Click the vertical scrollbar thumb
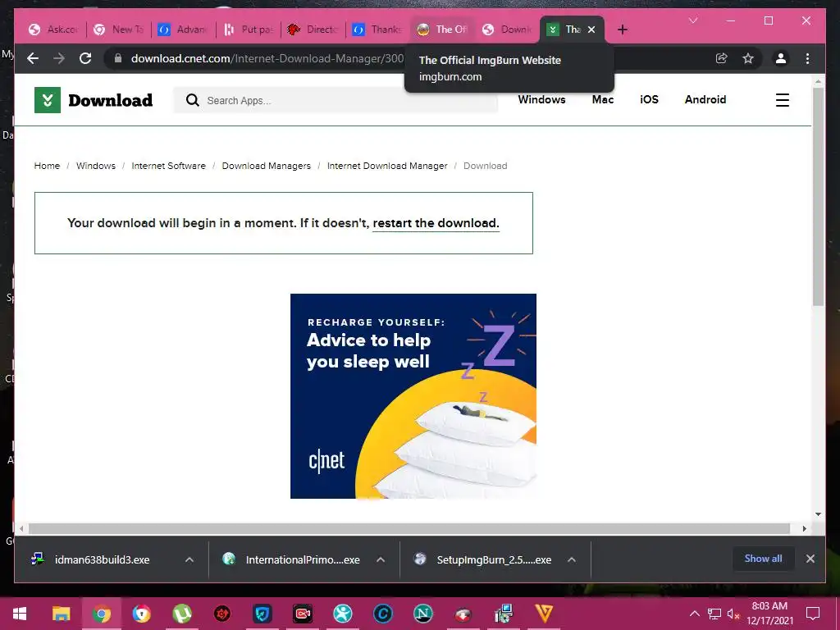Image resolution: width=840 pixels, height=630 pixels. point(818,197)
